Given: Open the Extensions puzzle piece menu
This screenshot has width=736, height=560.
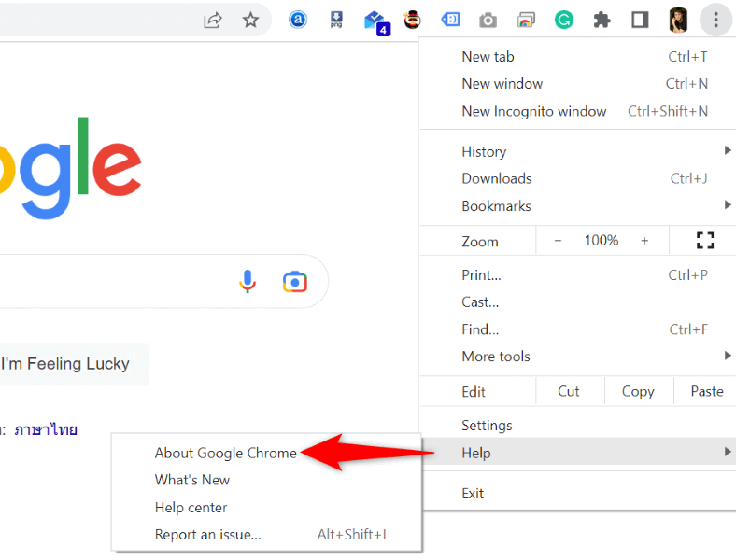Looking at the screenshot, I should [x=602, y=20].
